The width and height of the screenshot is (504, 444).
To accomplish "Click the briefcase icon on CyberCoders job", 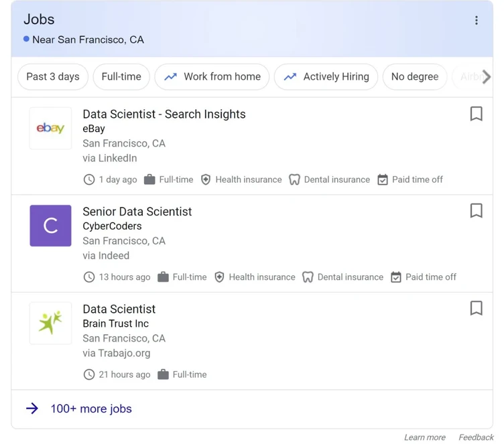I will [163, 277].
